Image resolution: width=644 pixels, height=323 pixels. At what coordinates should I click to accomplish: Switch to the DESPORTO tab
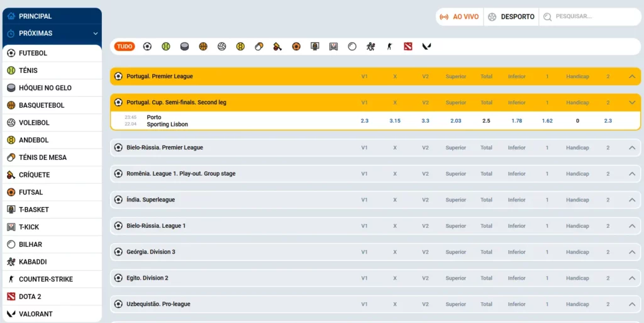click(x=511, y=17)
